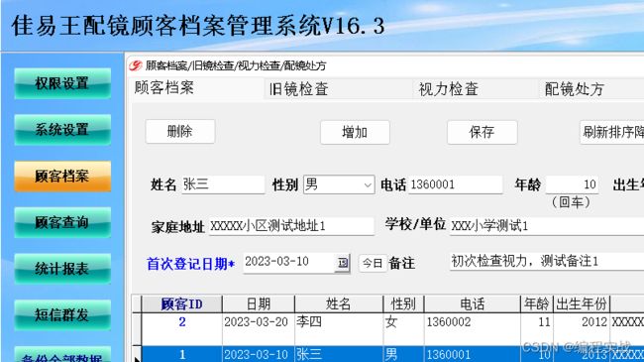Image resolution: width=644 pixels, height=362 pixels.
Task: Click the 保存 button
Action: (483, 133)
